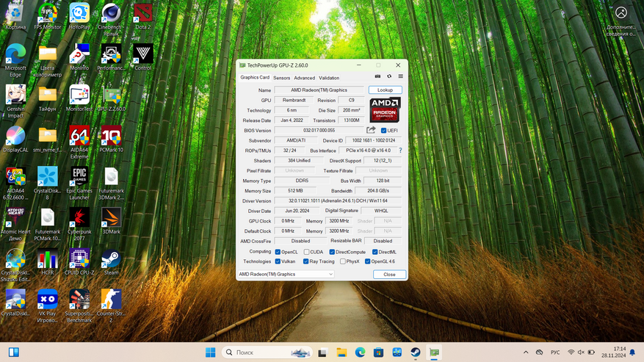Expand the AMD Radeon(TM) Graphics GPU dropdown
The image size is (644, 362).
tap(330, 274)
